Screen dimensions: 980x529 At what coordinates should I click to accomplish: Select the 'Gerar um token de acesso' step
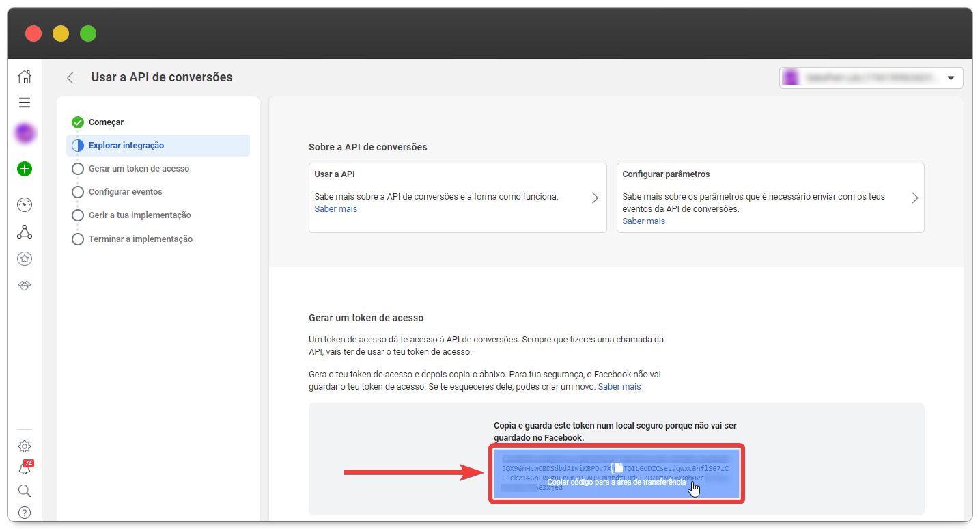coord(139,169)
